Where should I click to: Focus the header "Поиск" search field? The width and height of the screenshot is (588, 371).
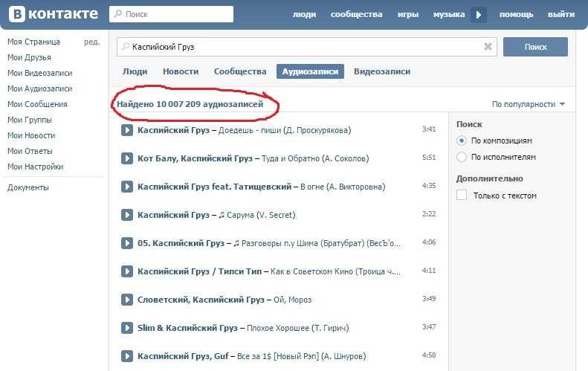tap(172, 14)
